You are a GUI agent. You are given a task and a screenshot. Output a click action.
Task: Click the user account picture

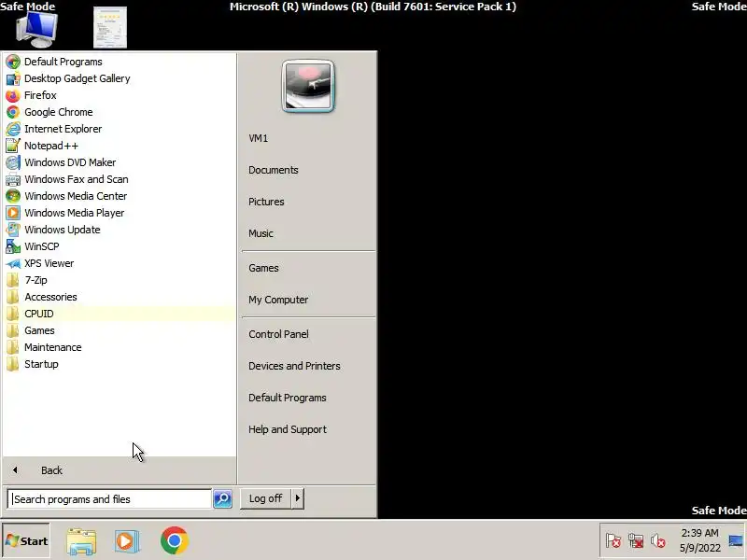[308, 86]
